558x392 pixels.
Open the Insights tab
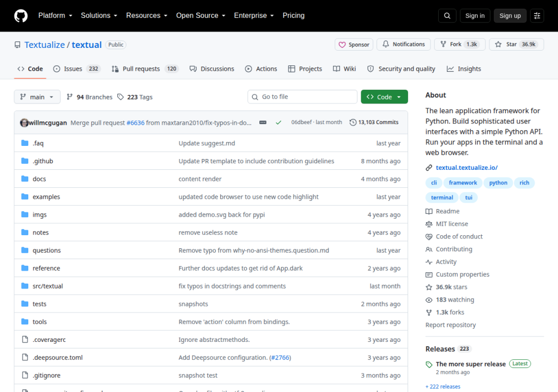pos(464,69)
